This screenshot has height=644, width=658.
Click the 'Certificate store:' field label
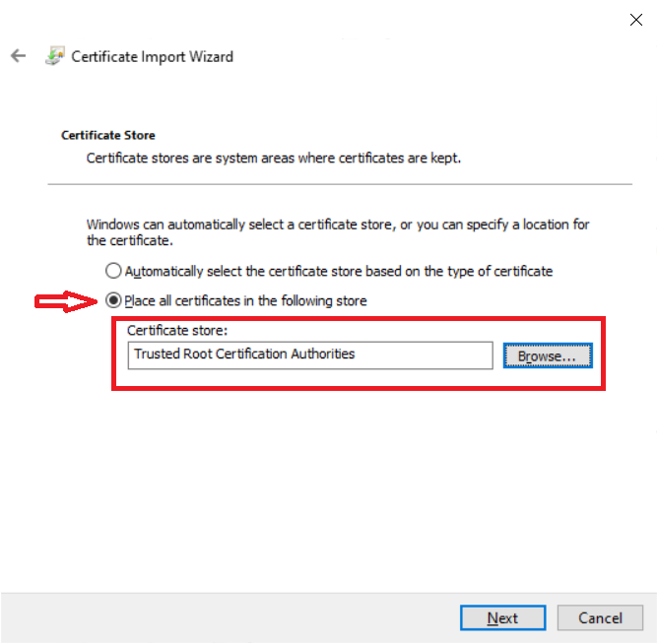coord(177,332)
